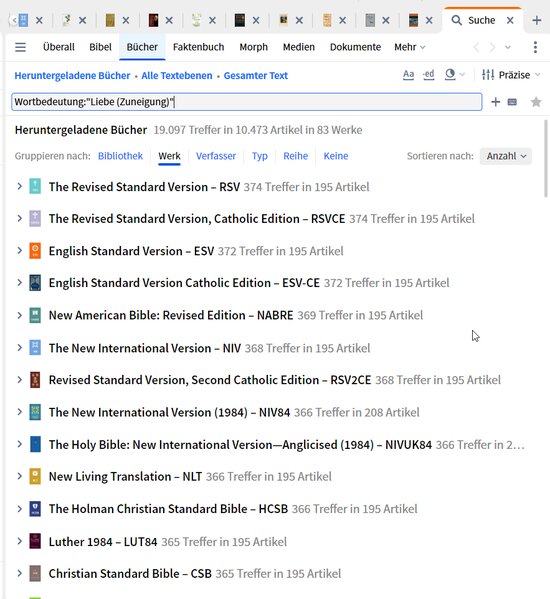Expand ESV-CE results row

tap(19, 283)
